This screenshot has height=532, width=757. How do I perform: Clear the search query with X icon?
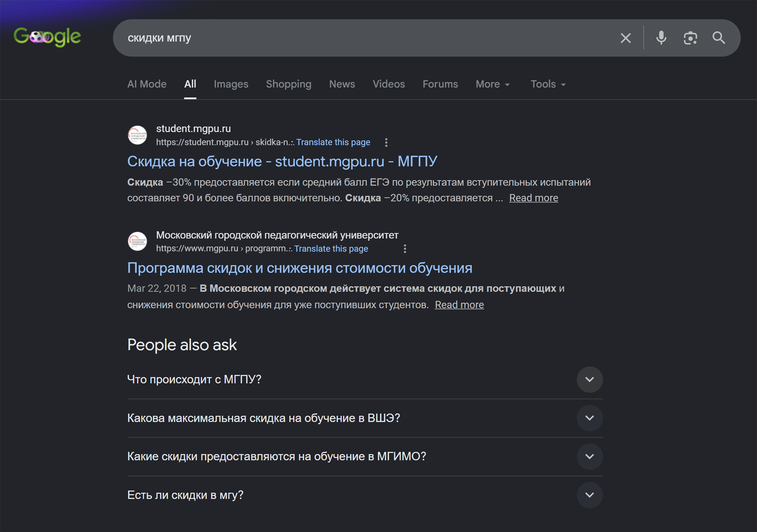(626, 38)
